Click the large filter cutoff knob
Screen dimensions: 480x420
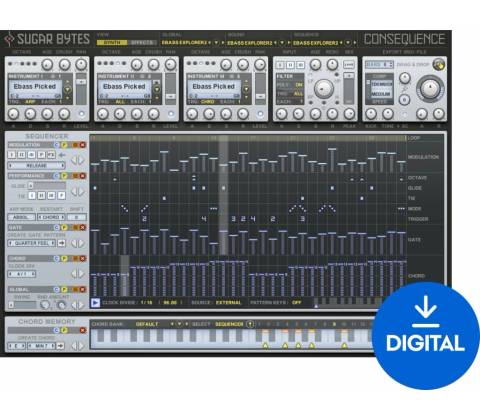(323, 89)
